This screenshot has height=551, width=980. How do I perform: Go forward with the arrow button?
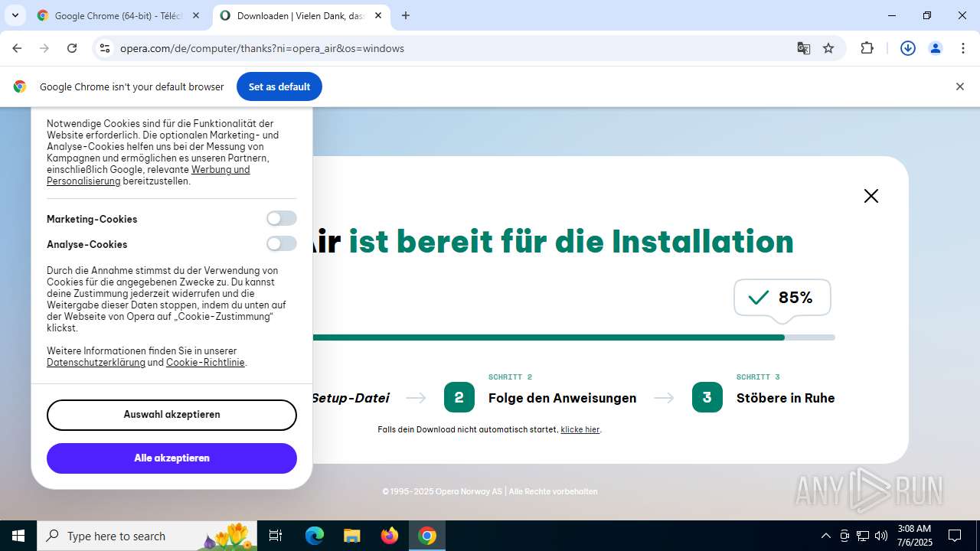(x=44, y=48)
